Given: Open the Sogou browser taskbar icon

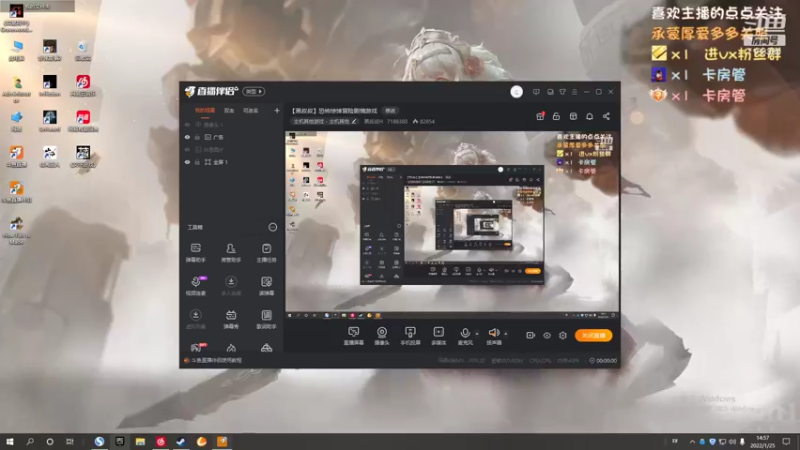Looking at the screenshot, I should pos(99,441).
